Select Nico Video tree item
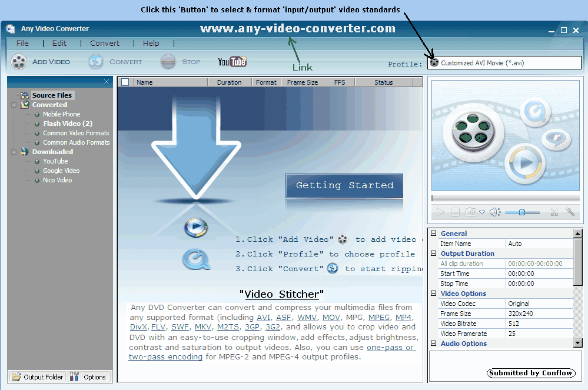This screenshot has height=390, width=588. point(57,180)
